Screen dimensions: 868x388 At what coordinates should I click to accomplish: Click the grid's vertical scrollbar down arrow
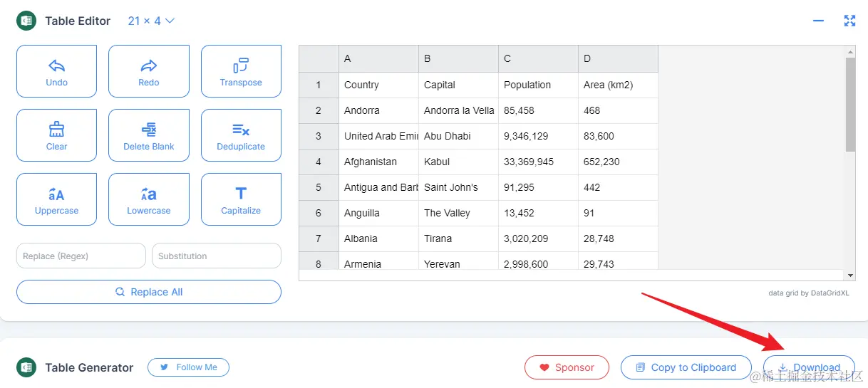[x=850, y=275]
